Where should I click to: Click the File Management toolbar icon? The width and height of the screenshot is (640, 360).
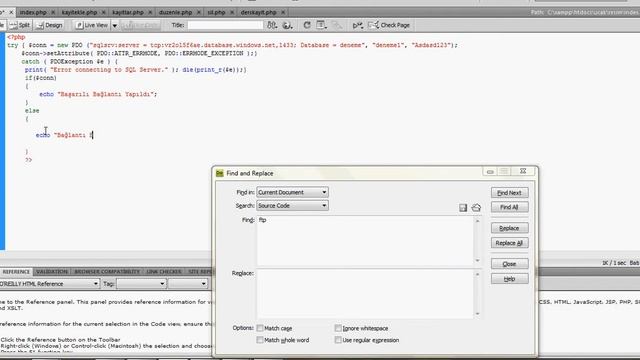tap(272, 25)
